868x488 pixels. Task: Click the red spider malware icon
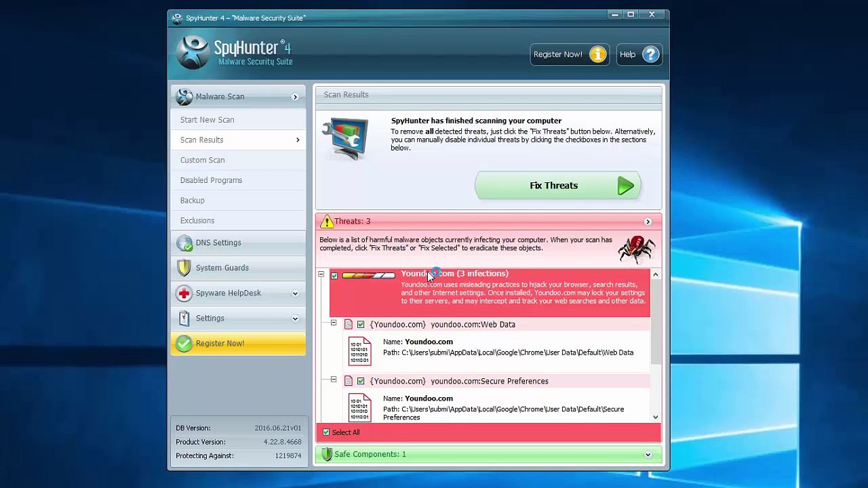coord(636,248)
